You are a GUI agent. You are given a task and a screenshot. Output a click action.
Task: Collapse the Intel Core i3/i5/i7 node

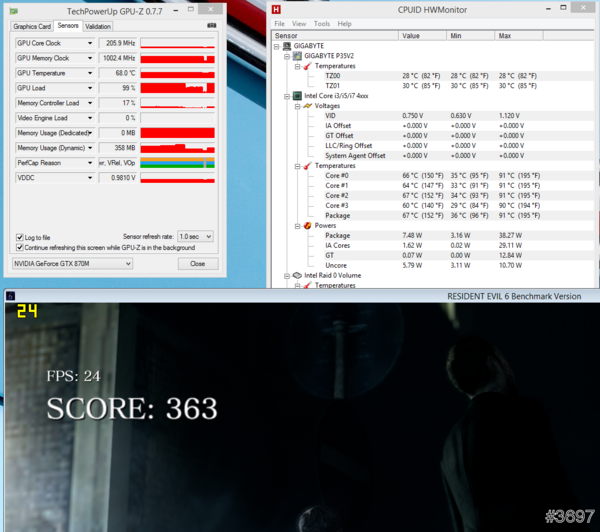(287, 96)
